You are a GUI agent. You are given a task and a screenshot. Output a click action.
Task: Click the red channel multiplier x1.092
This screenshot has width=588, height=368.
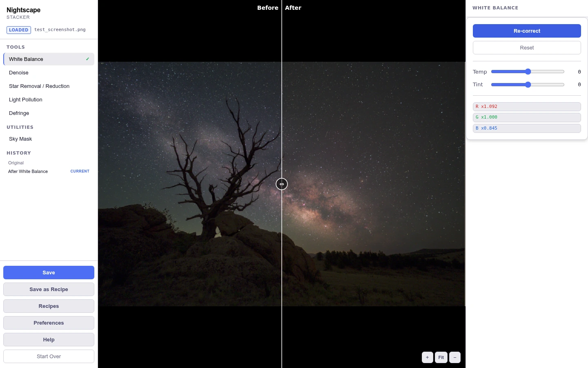tap(527, 107)
